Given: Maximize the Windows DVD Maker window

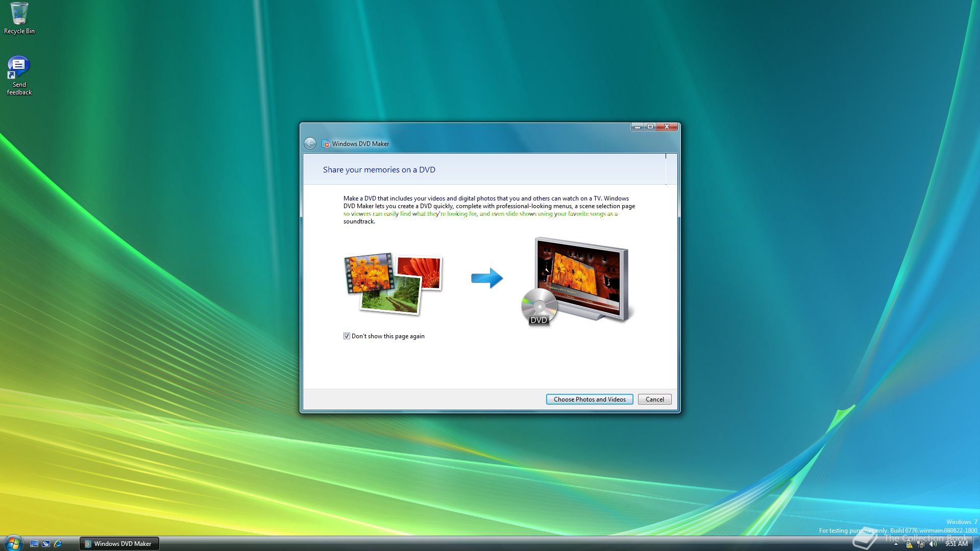Looking at the screenshot, I should [650, 127].
